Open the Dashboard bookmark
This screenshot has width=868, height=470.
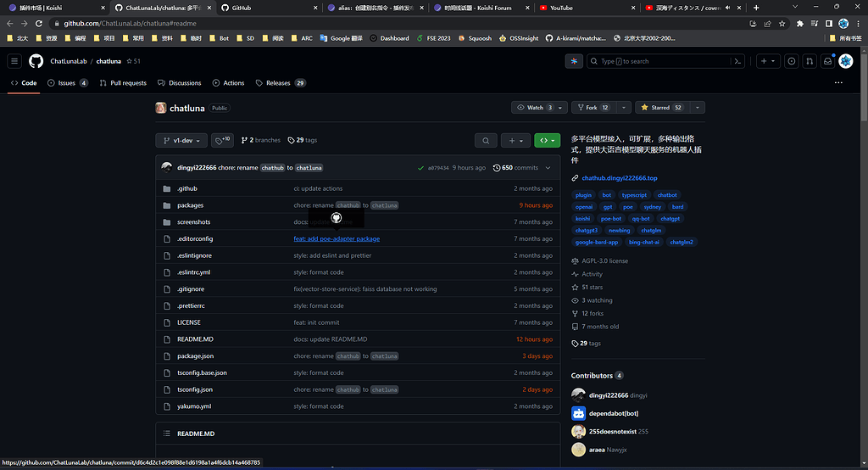coord(389,38)
